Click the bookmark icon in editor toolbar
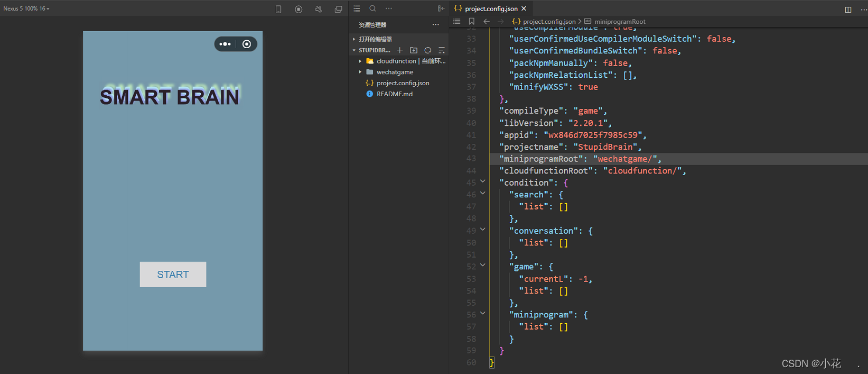 [472, 22]
